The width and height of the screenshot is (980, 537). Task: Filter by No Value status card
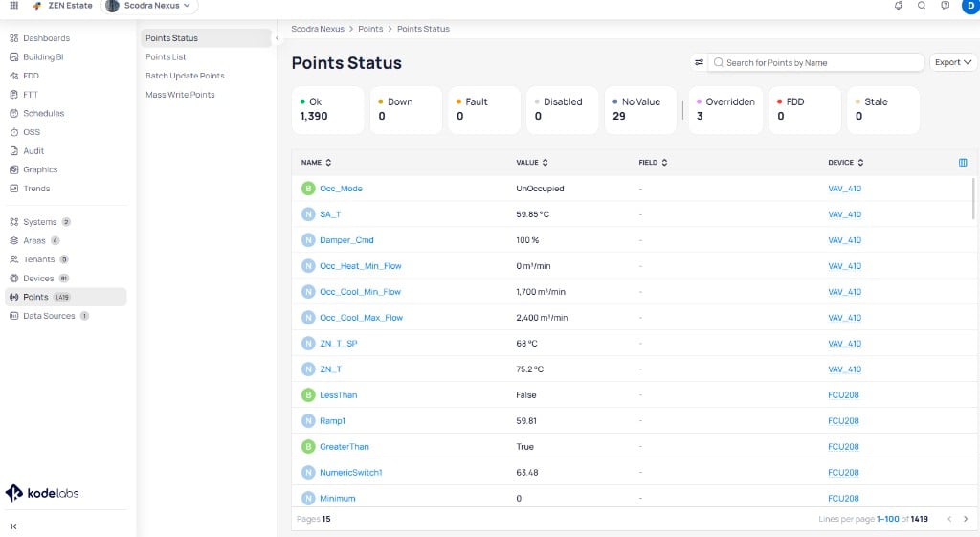tap(640, 109)
